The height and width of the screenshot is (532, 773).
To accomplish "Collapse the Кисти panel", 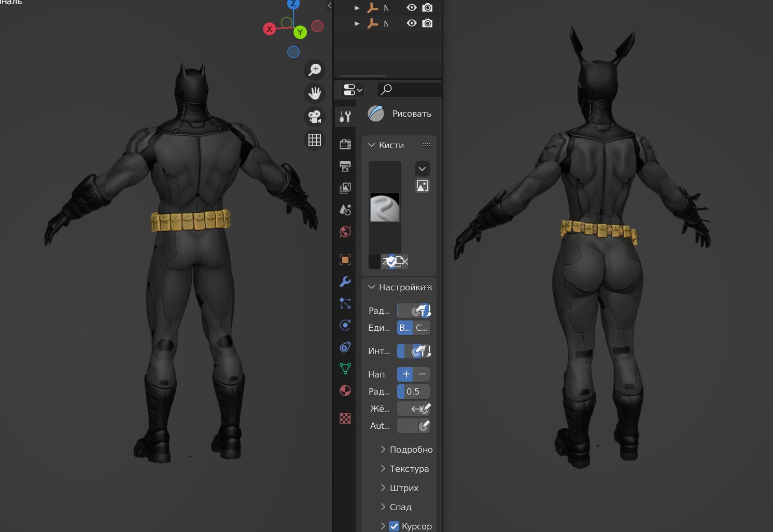I will click(371, 145).
